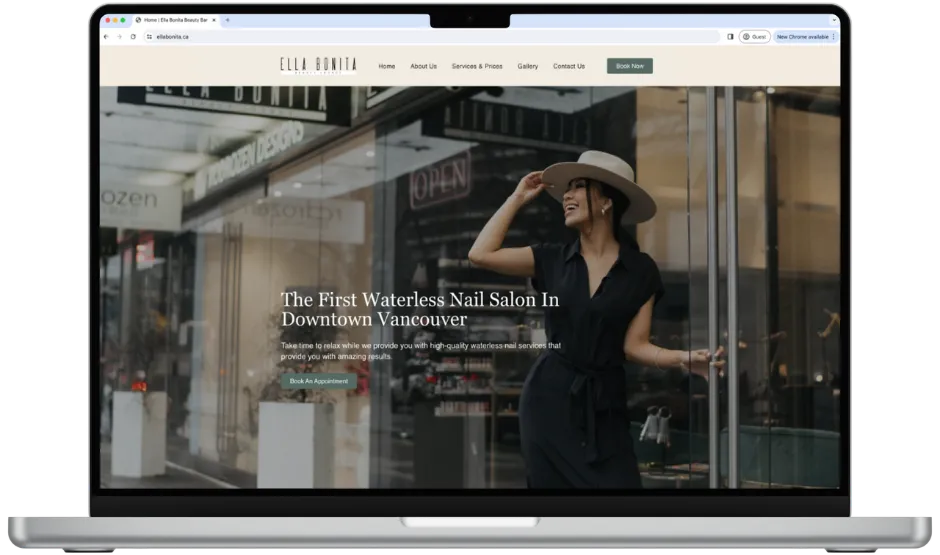Open the Guest profile button
This screenshot has width=940, height=555.
[755, 37]
